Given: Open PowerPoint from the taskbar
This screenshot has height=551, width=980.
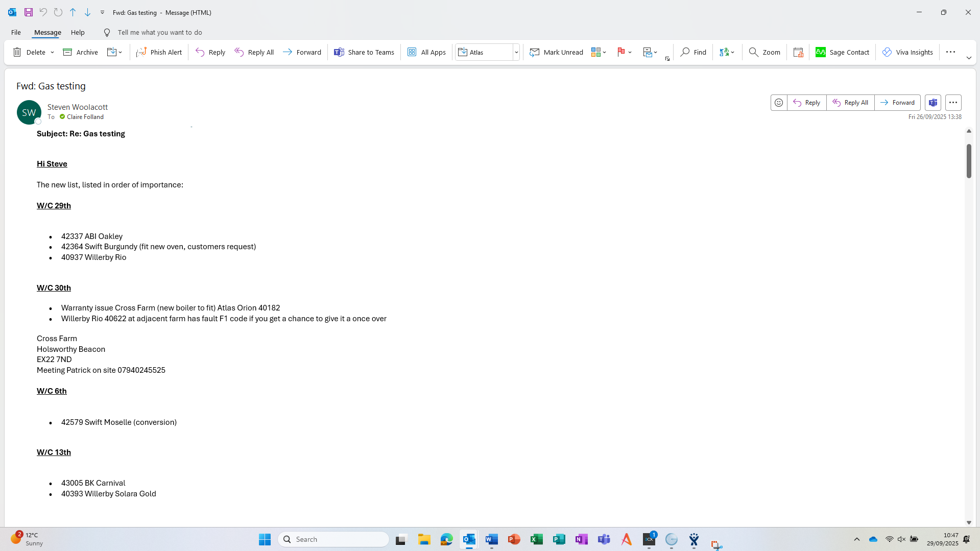Looking at the screenshot, I should (514, 539).
